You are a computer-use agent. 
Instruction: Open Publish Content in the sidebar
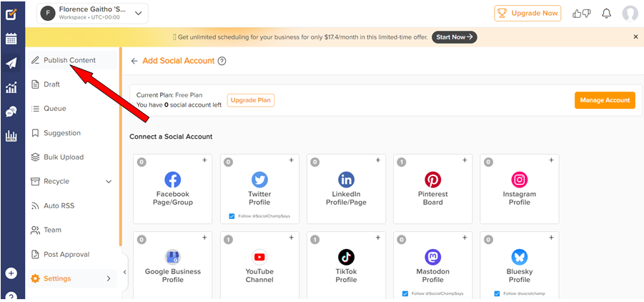tap(69, 60)
